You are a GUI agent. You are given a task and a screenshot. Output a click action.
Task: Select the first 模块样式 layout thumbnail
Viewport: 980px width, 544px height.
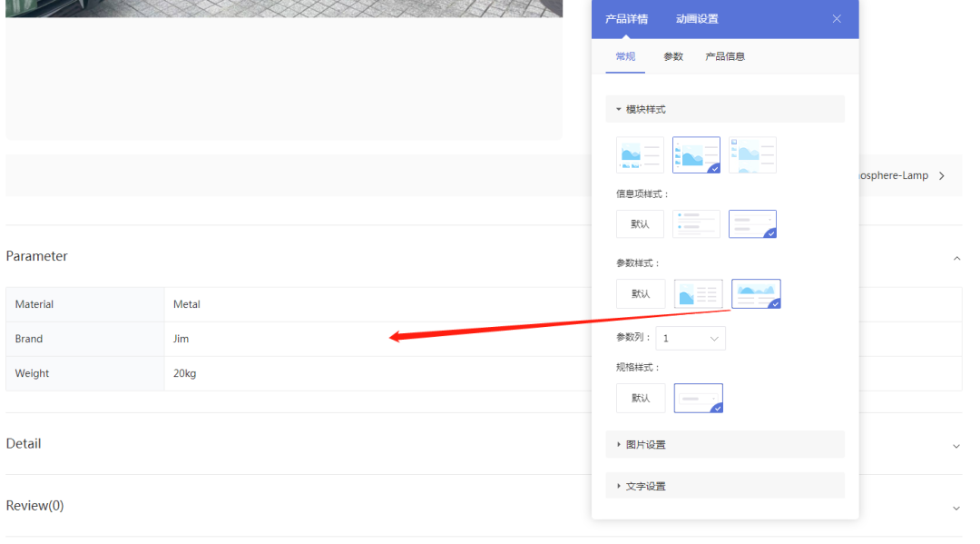tap(640, 154)
